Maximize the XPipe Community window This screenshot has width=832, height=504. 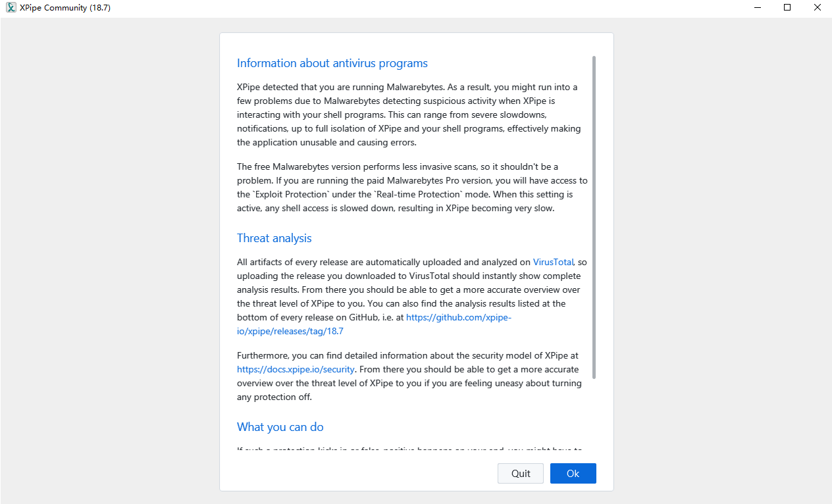(787, 7)
